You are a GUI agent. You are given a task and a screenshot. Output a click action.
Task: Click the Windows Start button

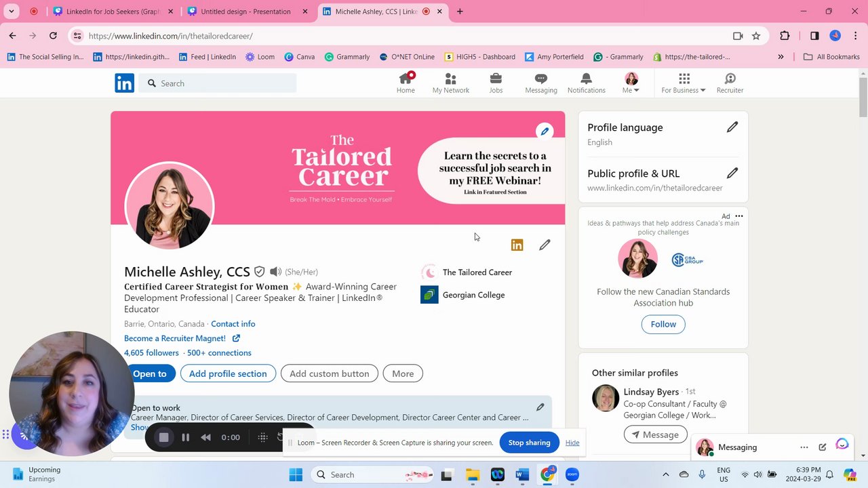point(296,475)
